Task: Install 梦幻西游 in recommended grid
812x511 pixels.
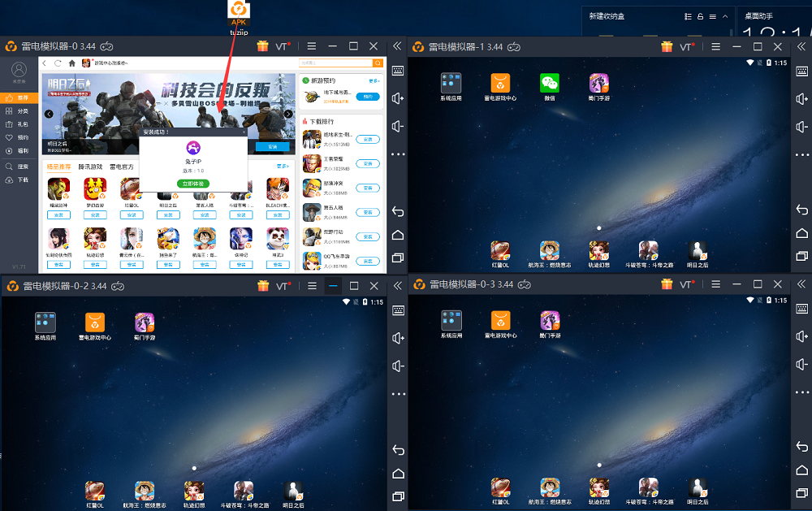Action: (95, 214)
